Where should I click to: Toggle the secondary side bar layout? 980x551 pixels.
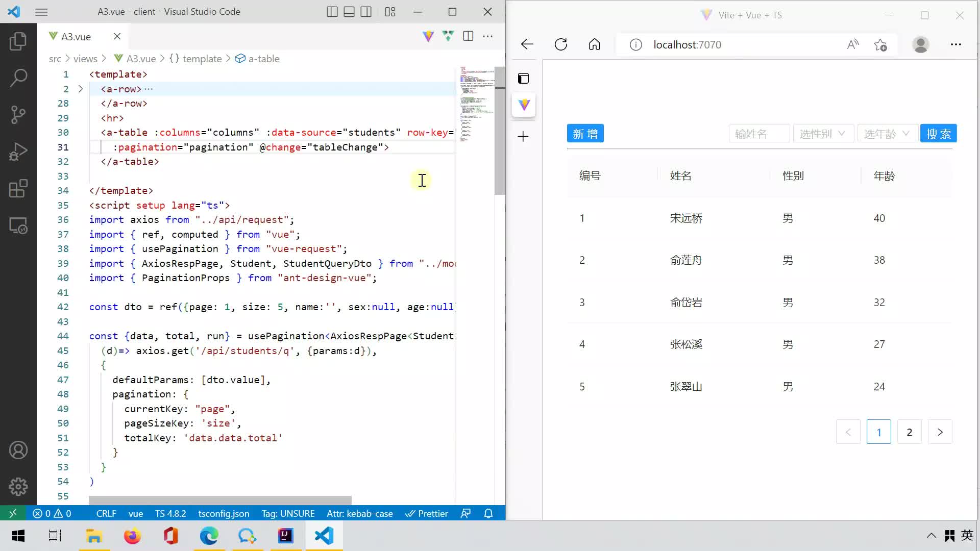(366, 12)
